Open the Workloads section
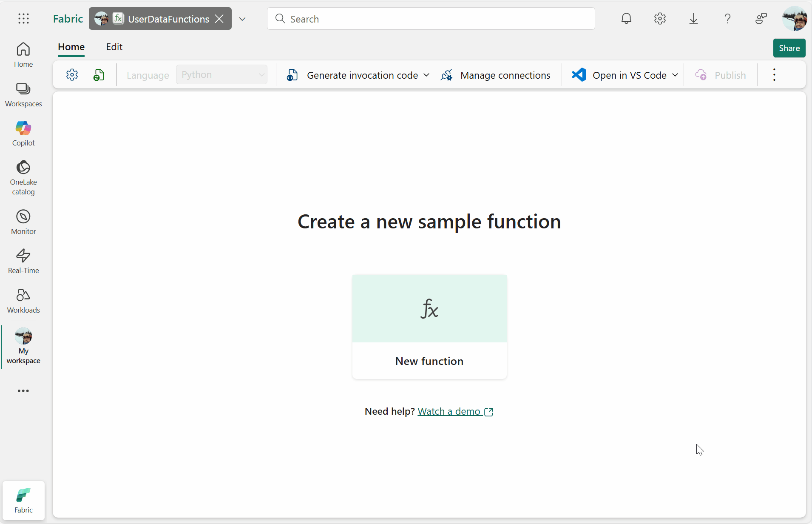Image resolution: width=812 pixels, height=524 pixels. [23, 299]
